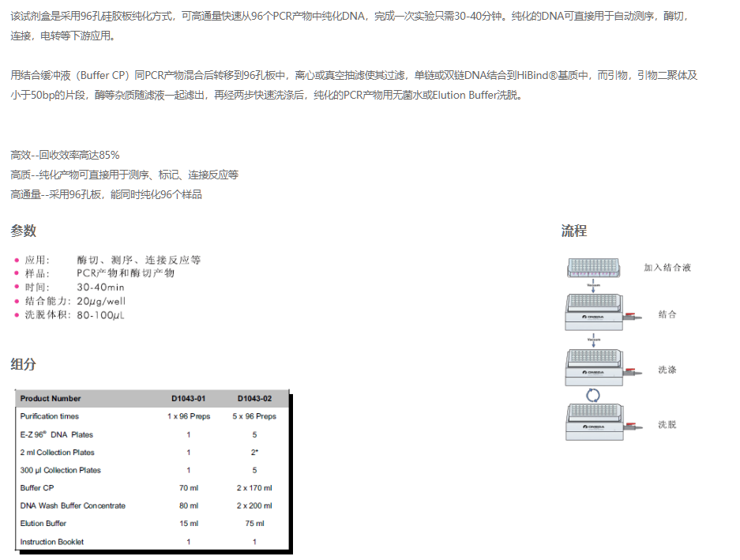Click the D1043-01 column header

[x=189, y=399]
